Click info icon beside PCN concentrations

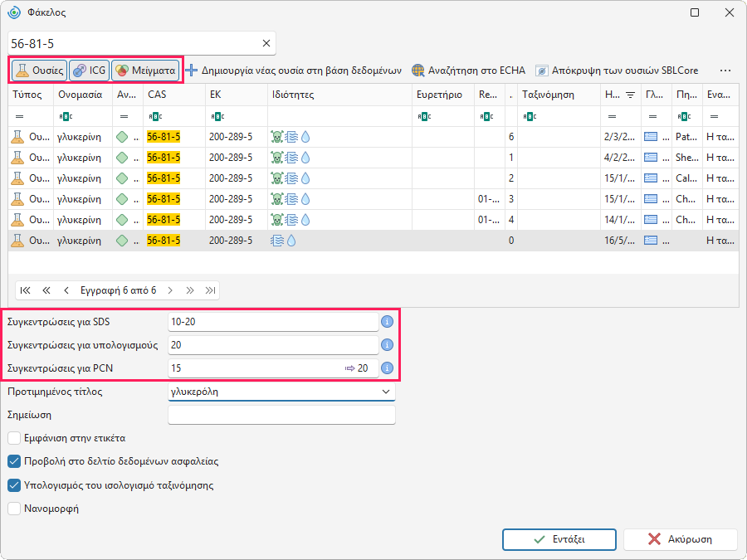(x=388, y=368)
